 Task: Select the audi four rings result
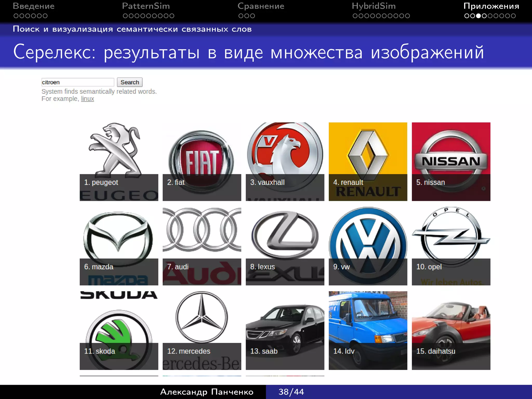(202, 246)
